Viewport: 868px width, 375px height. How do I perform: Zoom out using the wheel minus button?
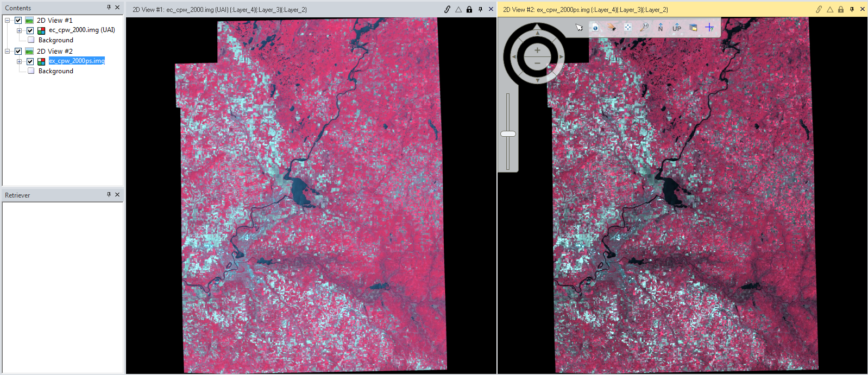[x=537, y=63]
